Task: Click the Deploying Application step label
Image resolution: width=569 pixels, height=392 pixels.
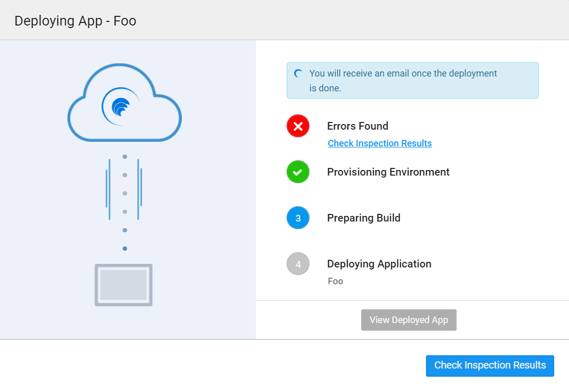Action: coord(379,264)
